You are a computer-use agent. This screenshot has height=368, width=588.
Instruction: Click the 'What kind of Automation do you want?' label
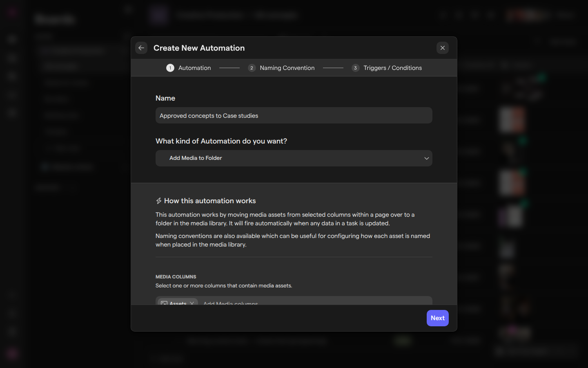[221, 141]
